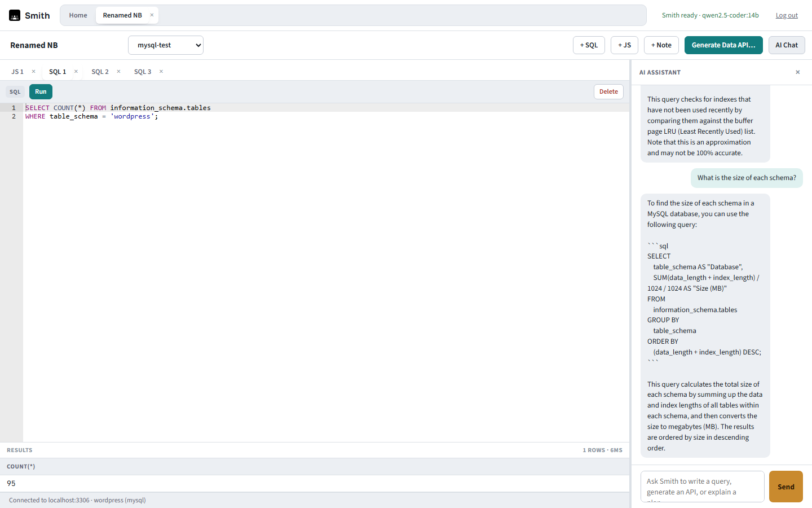Screen dimensions: 812x508
Task: Click the SELECT keyword in editor
Action: (x=37, y=108)
